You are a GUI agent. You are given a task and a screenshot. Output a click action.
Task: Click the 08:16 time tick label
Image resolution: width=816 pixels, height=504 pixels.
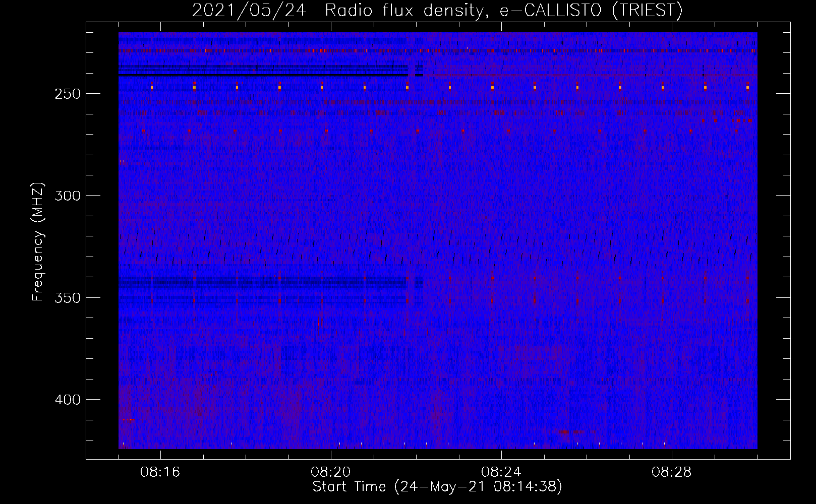pyautogui.click(x=160, y=472)
